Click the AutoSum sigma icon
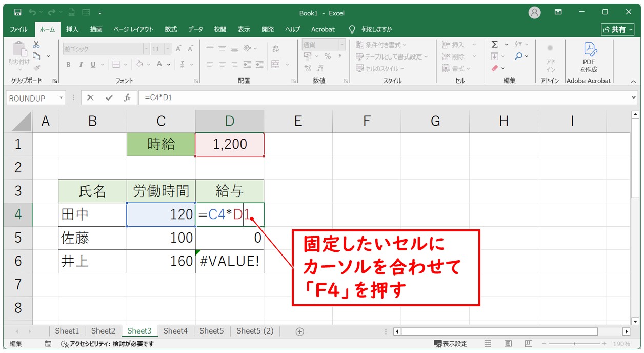The width and height of the screenshot is (644, 353). (494, 45)
